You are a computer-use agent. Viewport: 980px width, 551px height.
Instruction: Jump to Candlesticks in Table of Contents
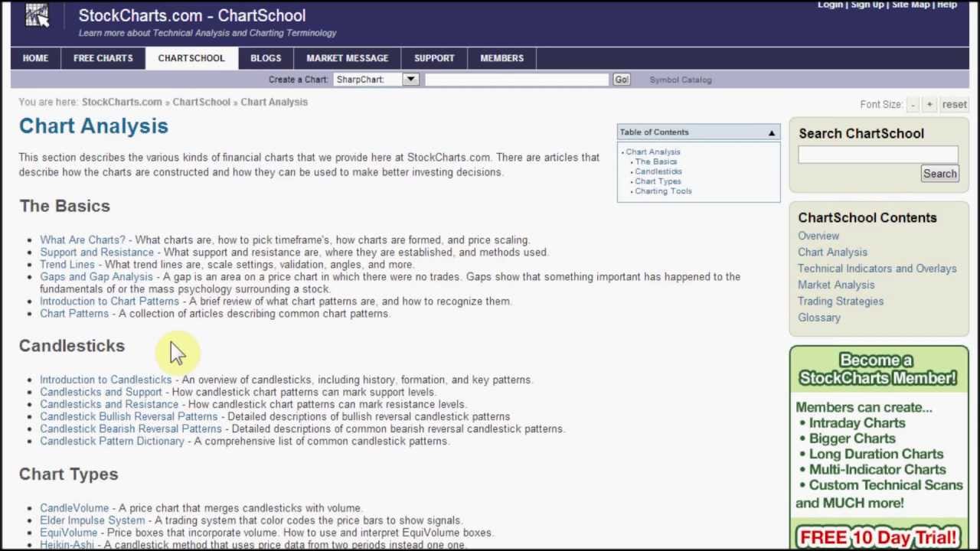coord(658,171)
